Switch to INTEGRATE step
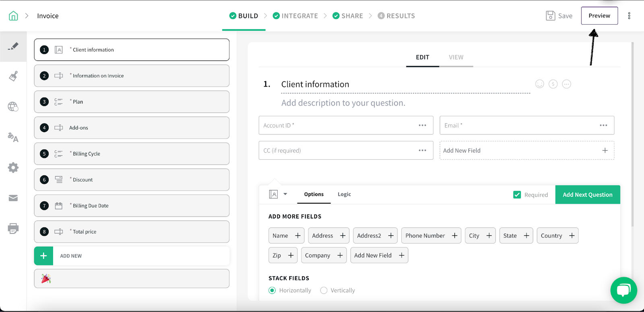The image size is (644, 312). (x=295, y=16)
